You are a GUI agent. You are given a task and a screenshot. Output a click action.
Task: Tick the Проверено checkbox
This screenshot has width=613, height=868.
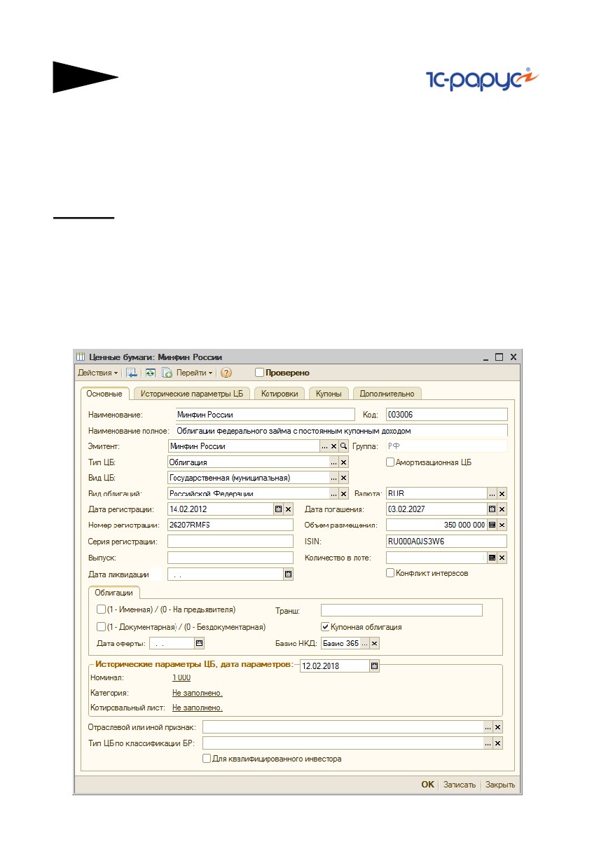coord(259,373)
